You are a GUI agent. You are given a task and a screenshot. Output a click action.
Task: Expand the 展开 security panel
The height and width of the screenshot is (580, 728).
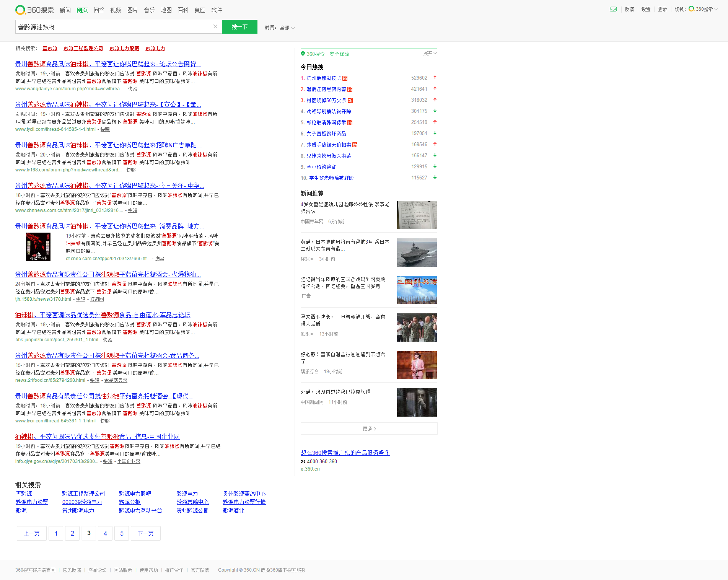pyautogui.click(x=430, y=53)
